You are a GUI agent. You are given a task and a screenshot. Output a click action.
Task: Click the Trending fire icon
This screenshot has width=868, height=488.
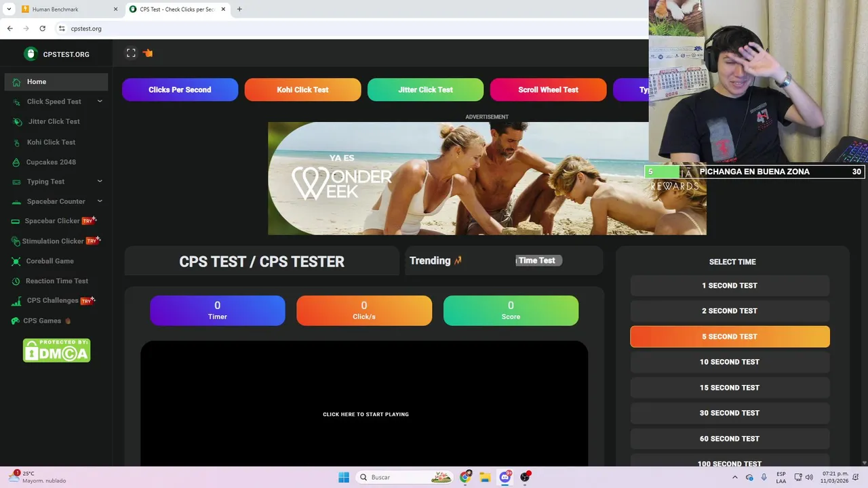(458, 260)
